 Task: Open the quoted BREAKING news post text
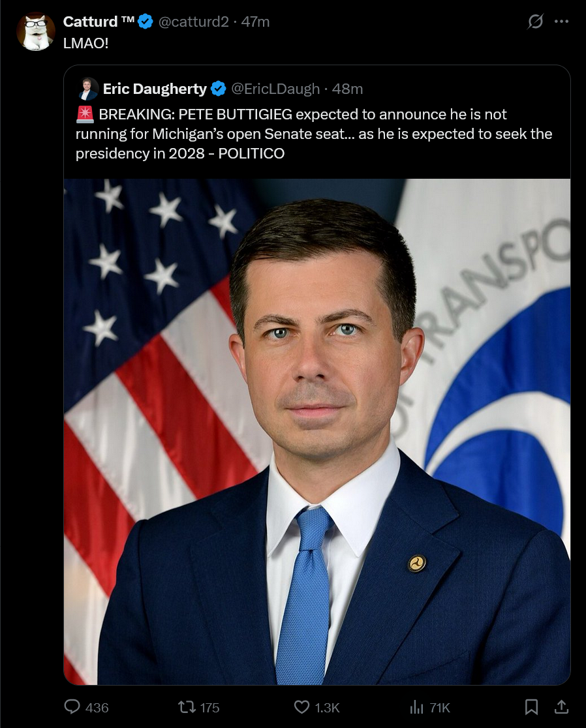tap(314, 134)
